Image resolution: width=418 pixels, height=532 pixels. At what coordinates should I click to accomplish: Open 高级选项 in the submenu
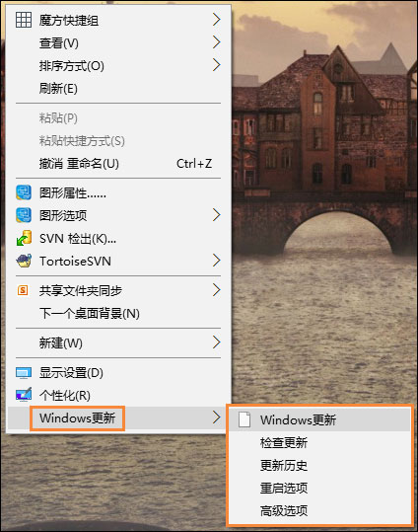point(319,510)
